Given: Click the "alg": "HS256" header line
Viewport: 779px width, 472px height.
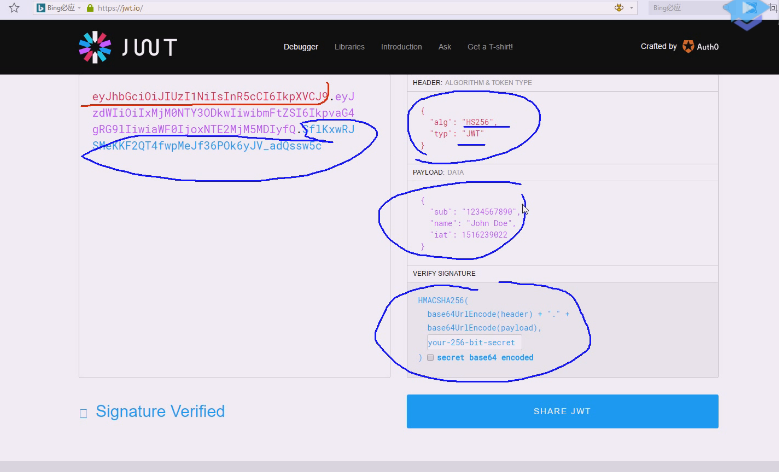Looking at the screenshot, I should tap(464, 122).
